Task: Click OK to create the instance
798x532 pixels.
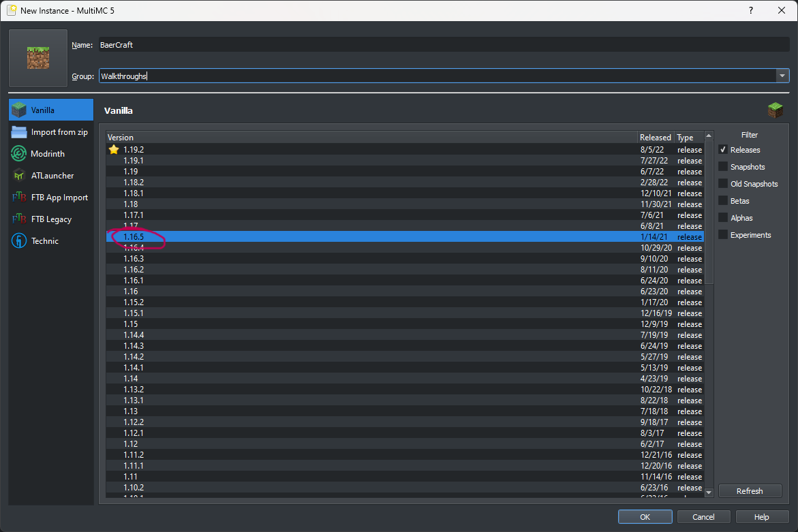Action: [645, 517]
